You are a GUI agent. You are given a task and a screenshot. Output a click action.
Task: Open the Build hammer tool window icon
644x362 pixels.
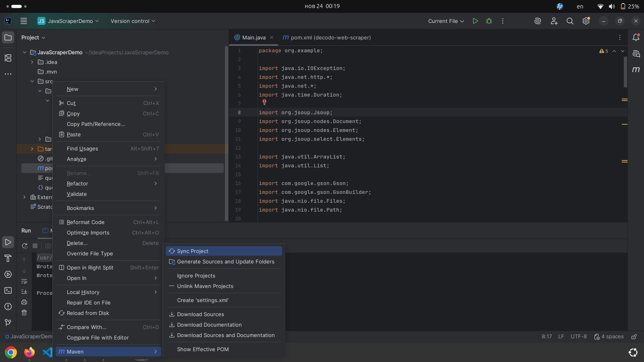[8, 258]
